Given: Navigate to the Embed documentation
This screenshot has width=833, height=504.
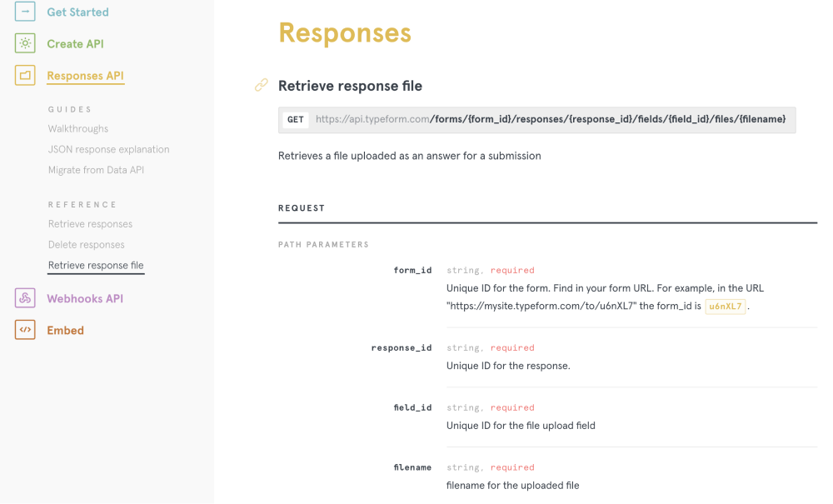Looking at the screenshot, I should click(65, 330).
